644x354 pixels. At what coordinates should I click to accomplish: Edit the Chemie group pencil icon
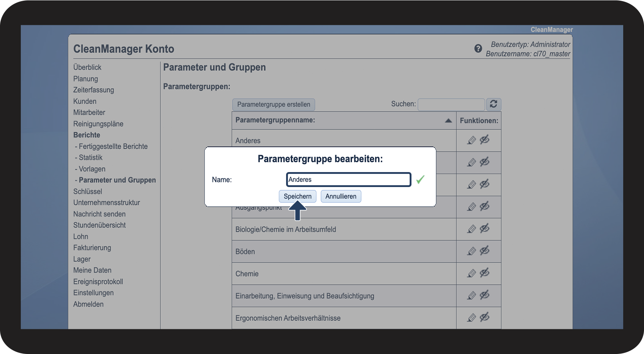pos(472,273)
